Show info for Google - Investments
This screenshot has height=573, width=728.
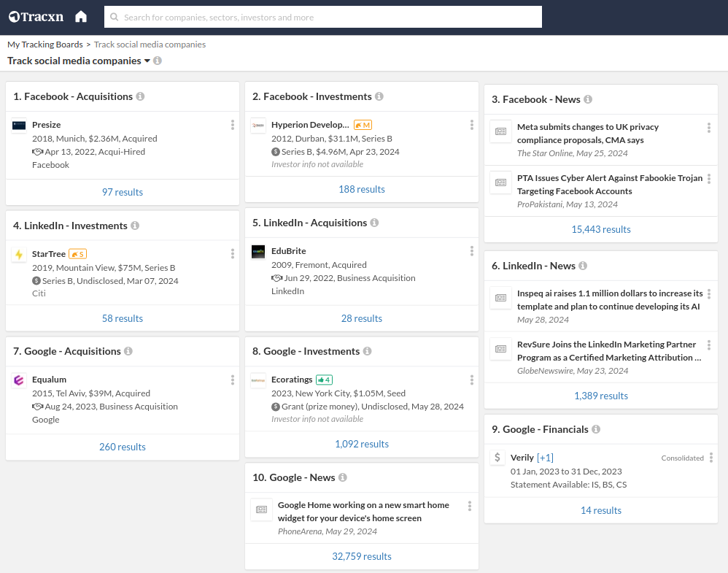click(x=367, y=351)
